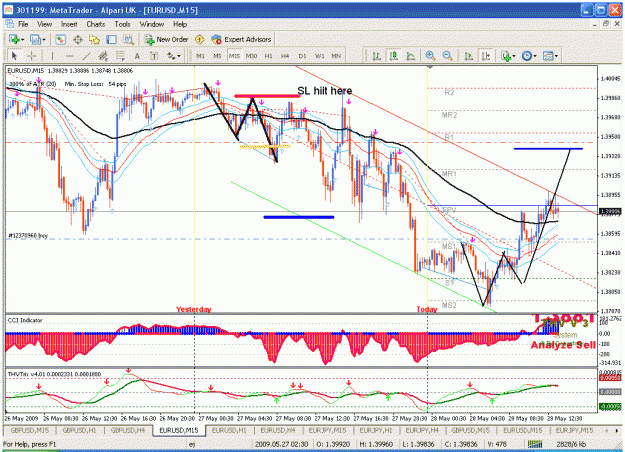The image size is (625, 452).
Task: Open the Profiles dropdown
Action: point(38,39)
